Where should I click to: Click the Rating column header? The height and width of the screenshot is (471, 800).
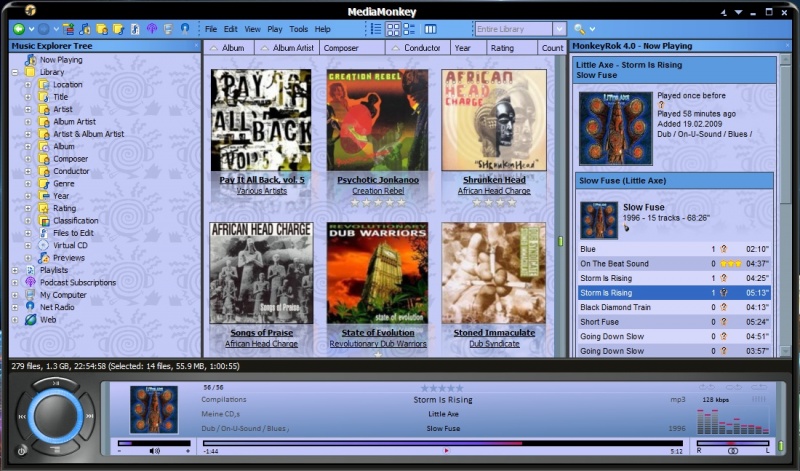[502, 47]
